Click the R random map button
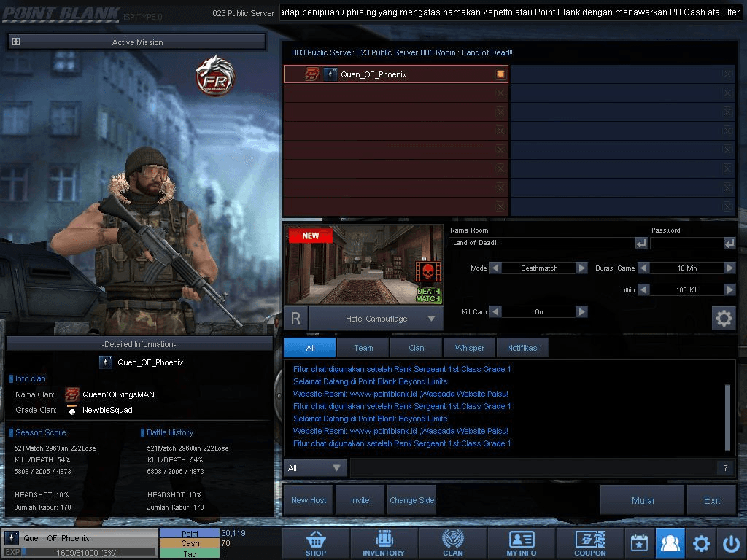 pos(296,318)
